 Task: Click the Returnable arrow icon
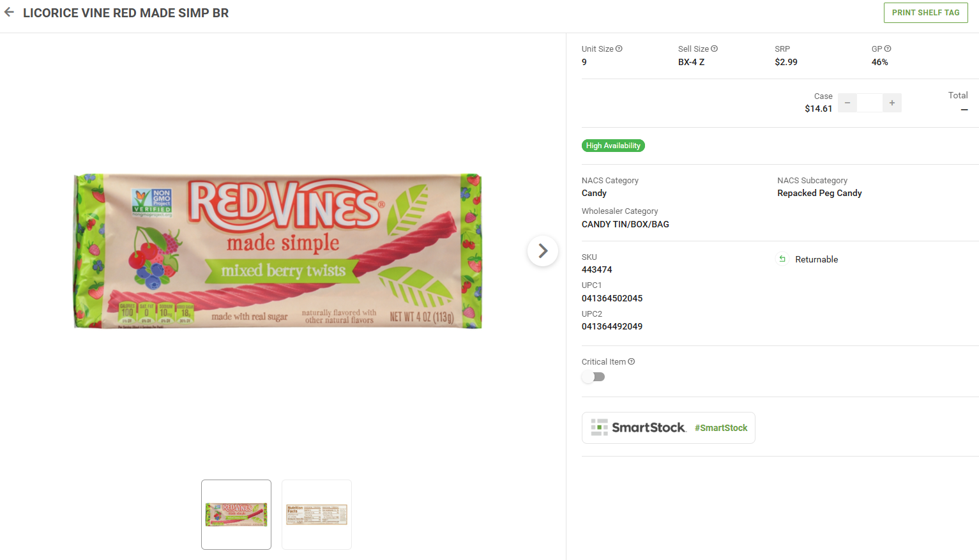(x=782, y=259)
